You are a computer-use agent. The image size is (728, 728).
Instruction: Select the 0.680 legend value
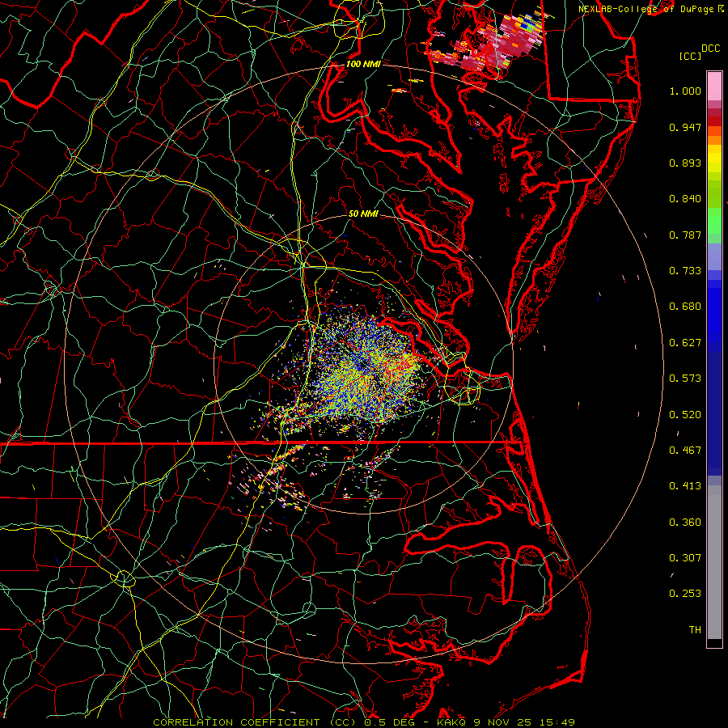tap(685, 307)
